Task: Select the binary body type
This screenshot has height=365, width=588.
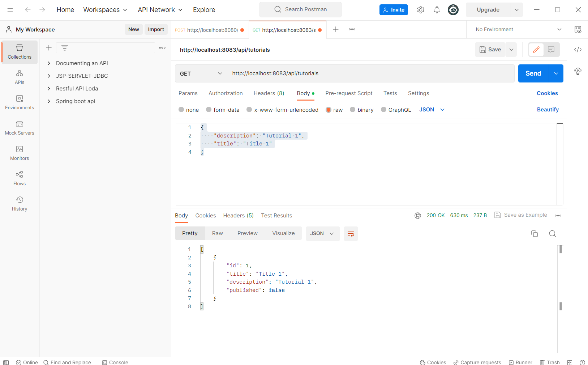Action: pos(362,110)
